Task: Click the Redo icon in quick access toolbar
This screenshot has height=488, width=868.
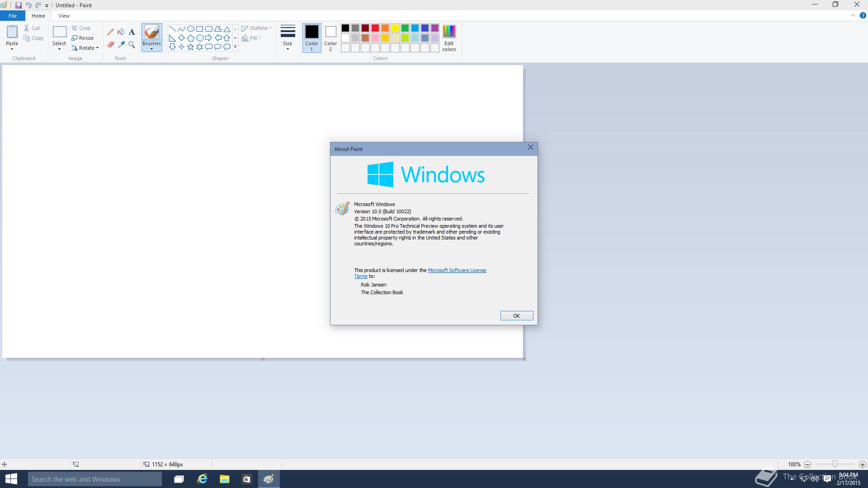Action: (x=38, y=5)
